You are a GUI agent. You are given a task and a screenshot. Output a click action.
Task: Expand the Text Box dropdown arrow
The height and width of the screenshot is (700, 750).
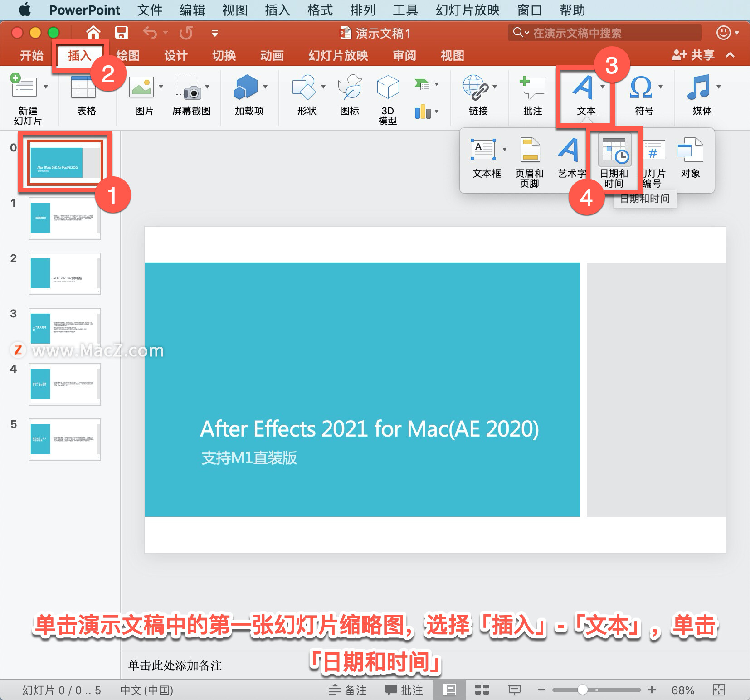tap(504, 149)
